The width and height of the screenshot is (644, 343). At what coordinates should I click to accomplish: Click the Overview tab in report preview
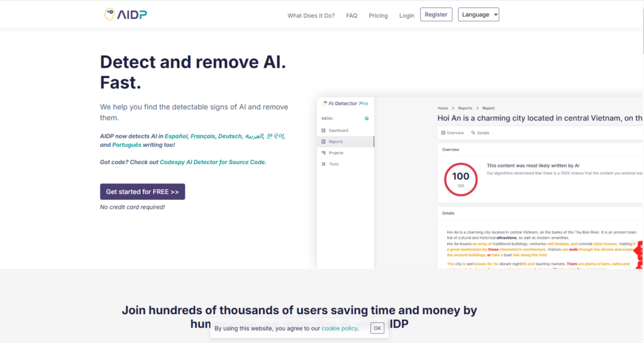coord(452,133)
